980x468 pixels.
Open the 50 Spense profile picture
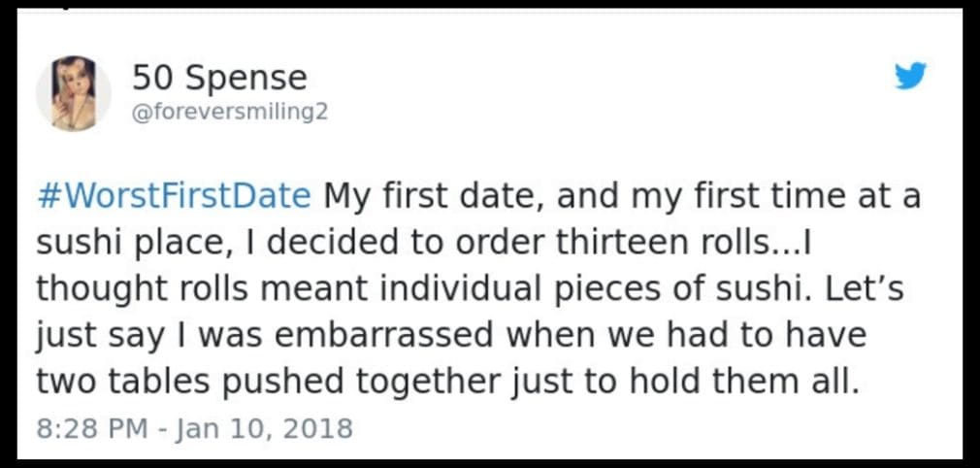point(74,93)
